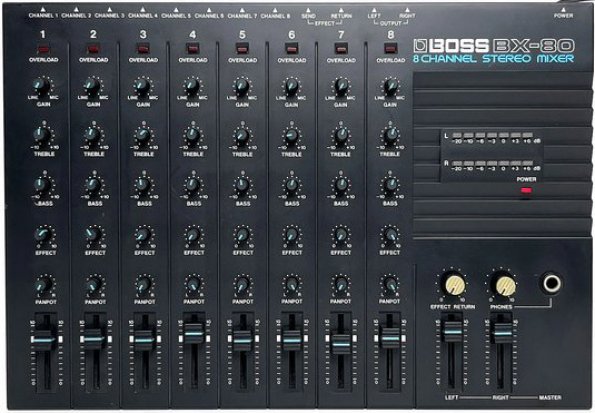The image size is (595, 413).
Task: Click channel 4 volume fader
Action: [x=194, y=334]
